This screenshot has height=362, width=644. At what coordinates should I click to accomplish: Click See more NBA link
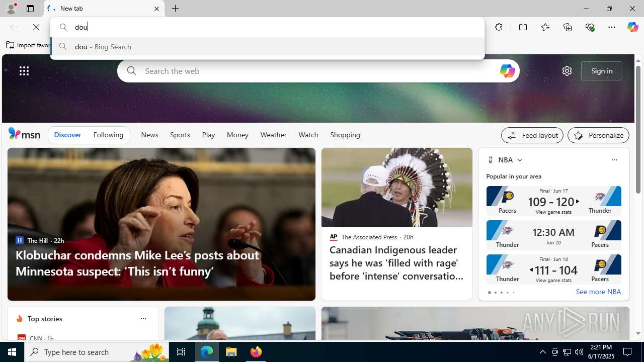[x=598, y=292]
